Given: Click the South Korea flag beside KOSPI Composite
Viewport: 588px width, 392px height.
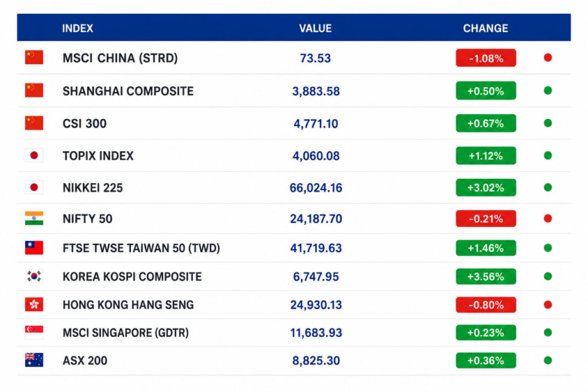Looking at the screenshot, I should (34, 276).
